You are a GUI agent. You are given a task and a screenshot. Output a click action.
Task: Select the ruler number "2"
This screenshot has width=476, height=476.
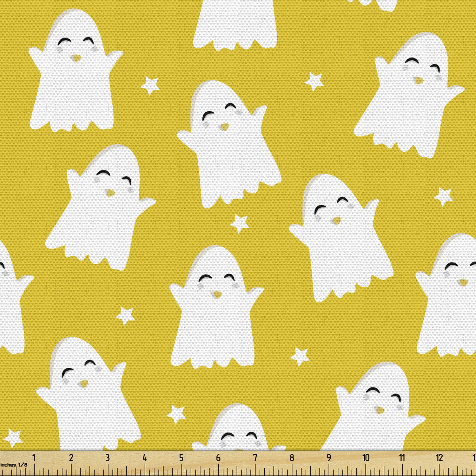point(71,458)
